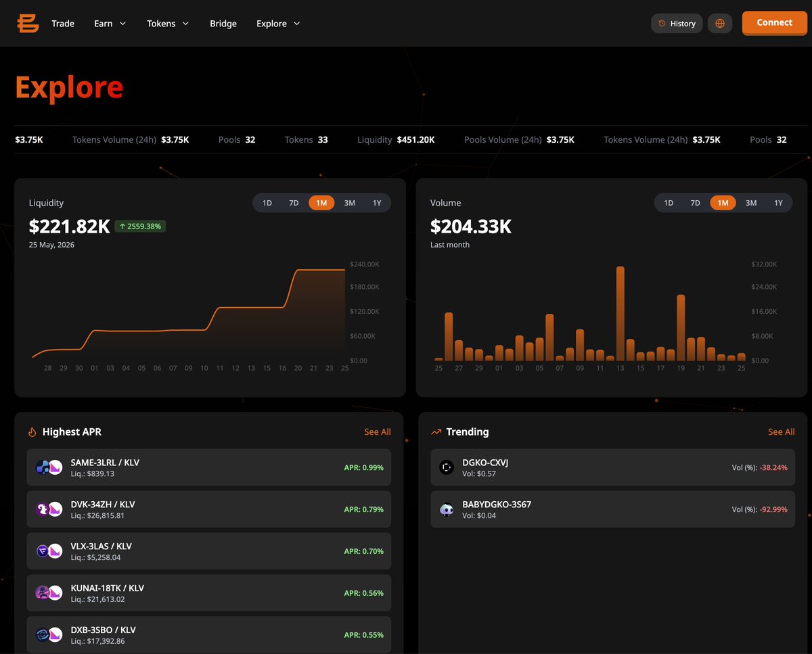812x654 pixels.
Task: Click the tallest volume bar at 13
Action: [620, 314]
